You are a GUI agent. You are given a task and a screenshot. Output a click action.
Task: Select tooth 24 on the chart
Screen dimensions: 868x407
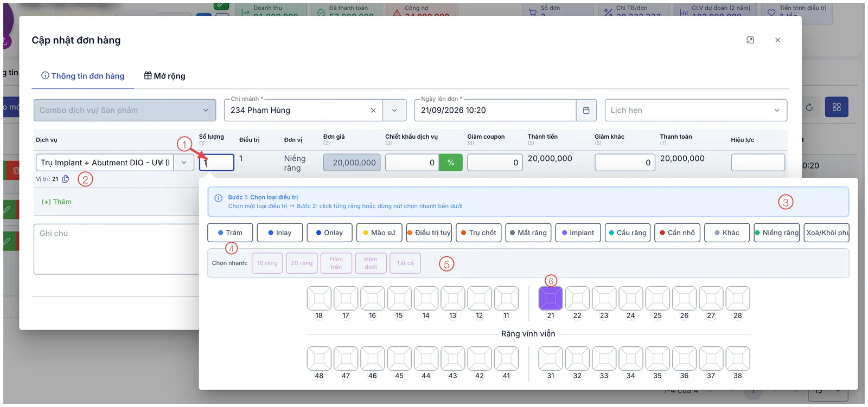[631, 298]
